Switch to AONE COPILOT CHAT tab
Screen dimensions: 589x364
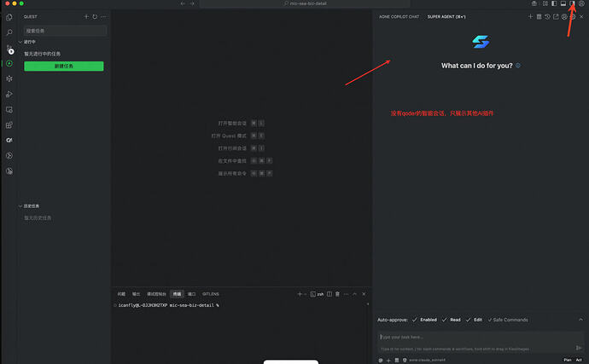pos(399,16)
